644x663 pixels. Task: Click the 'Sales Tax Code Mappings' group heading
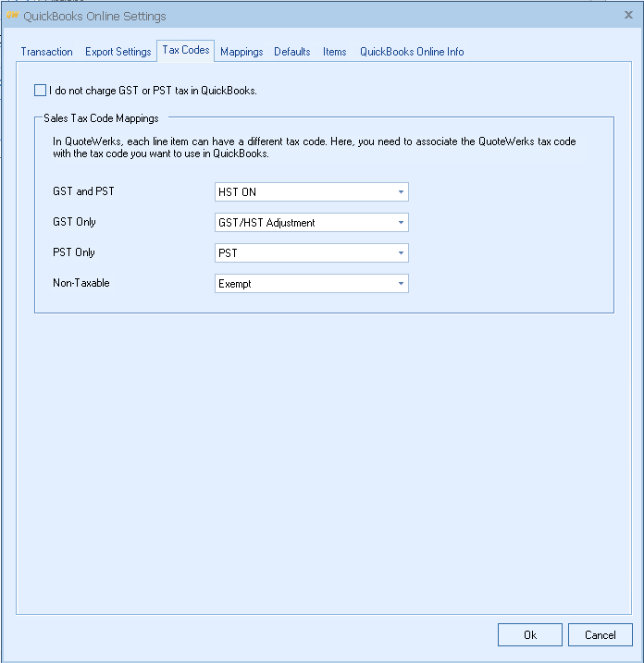click(101, 118)
